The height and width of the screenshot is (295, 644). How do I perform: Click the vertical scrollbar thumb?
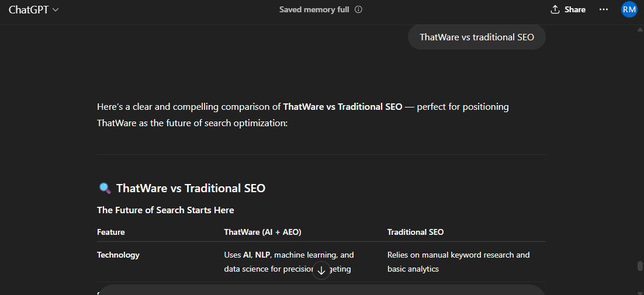click(x=640, y=266)
